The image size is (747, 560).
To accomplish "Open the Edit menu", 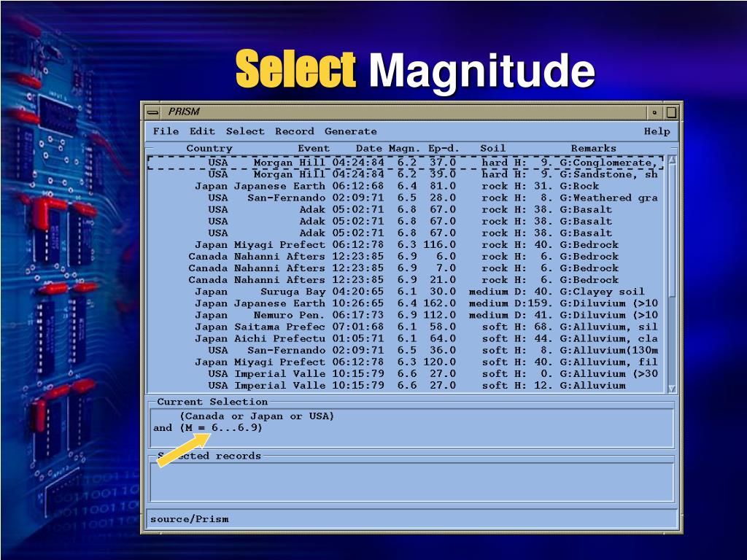I will (202, 131).
